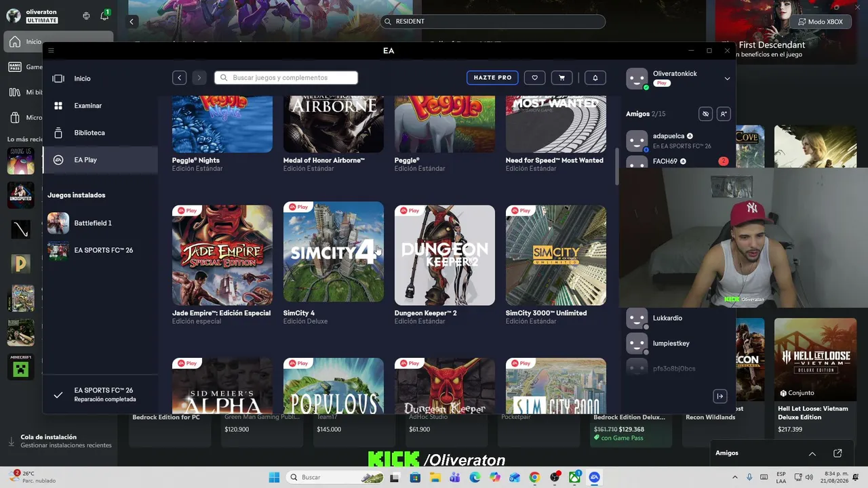Click the EA game list scrollbar

click(617, 166)
